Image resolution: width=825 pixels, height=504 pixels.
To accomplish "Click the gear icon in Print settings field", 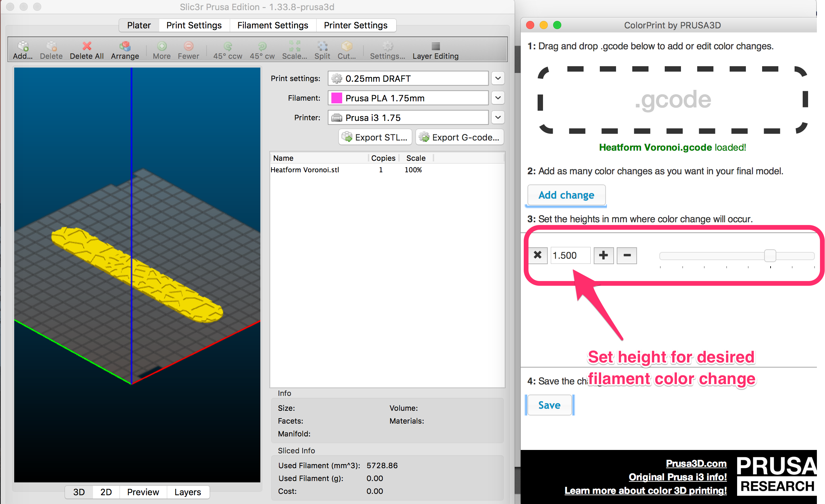I will 337,79.
